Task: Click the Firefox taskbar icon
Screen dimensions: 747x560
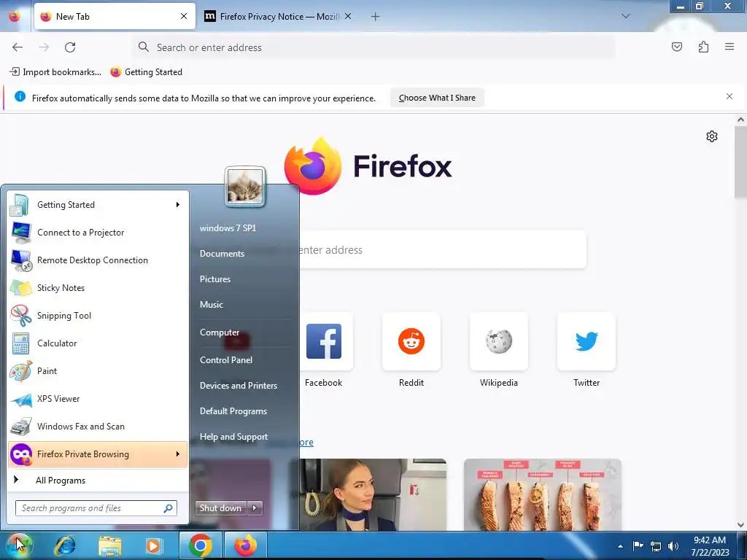Action: click(x=245, y=545)
